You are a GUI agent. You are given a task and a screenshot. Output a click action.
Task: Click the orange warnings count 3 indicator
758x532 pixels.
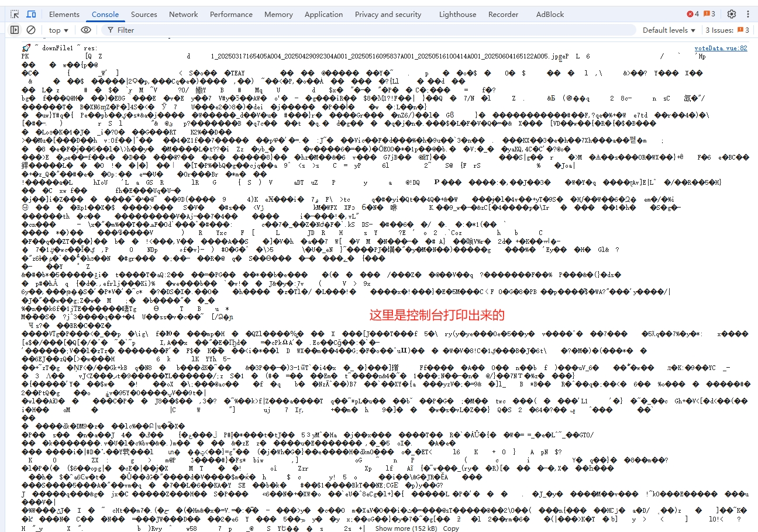709,14
